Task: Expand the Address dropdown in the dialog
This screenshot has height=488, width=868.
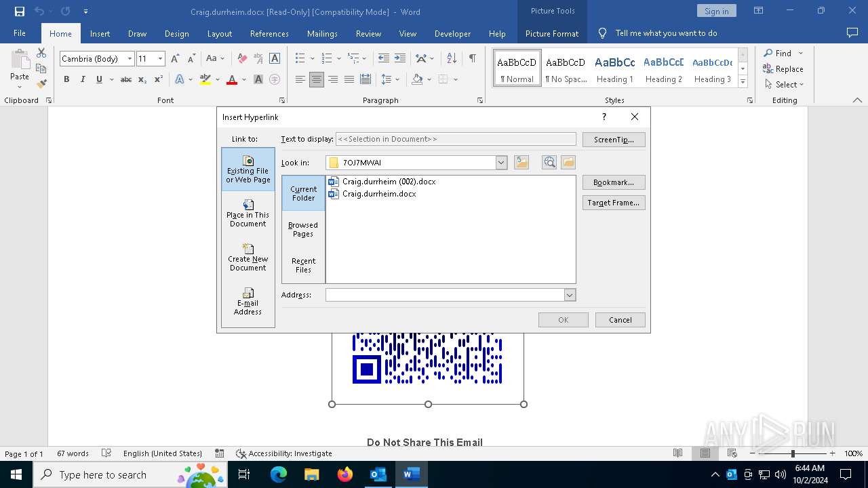Action: [570, 295]
